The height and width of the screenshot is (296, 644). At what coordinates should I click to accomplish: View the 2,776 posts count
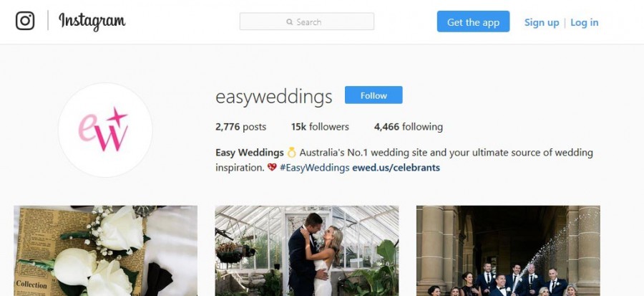click(x=240, y=127)
